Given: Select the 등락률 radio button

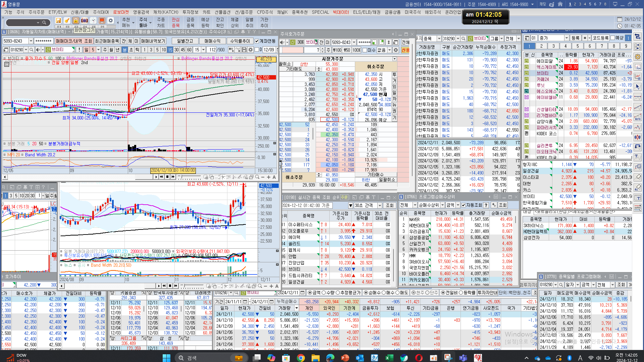Looking at the screenshot, I should 461,293.
